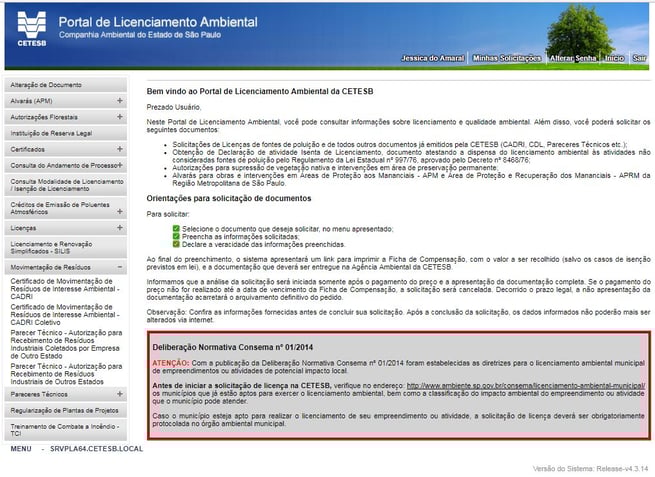Open Regularização de Plantas de Projetos

[x=66, y=410]
